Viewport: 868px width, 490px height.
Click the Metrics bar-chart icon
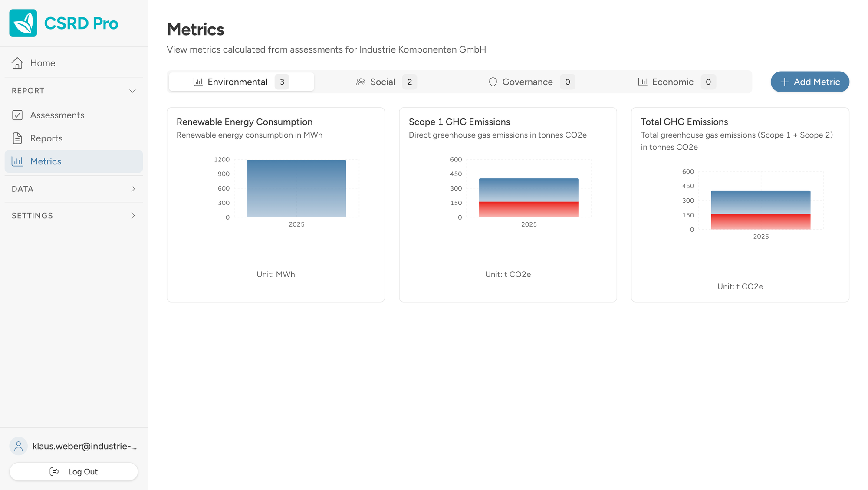pos(17,161)
